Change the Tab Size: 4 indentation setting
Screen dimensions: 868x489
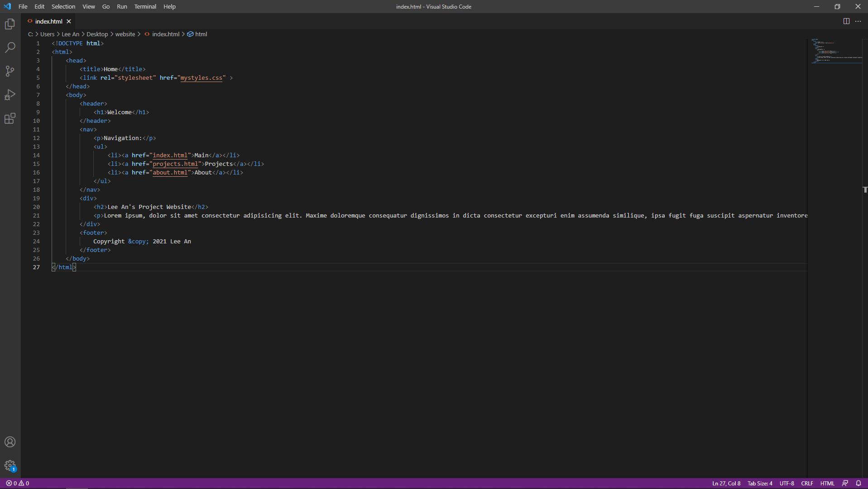coord(760,483)
